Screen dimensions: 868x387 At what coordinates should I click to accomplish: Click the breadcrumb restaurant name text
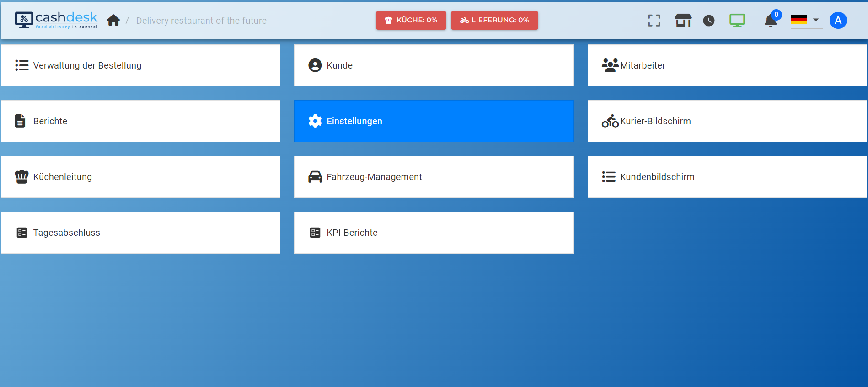(x=201, y=21)
